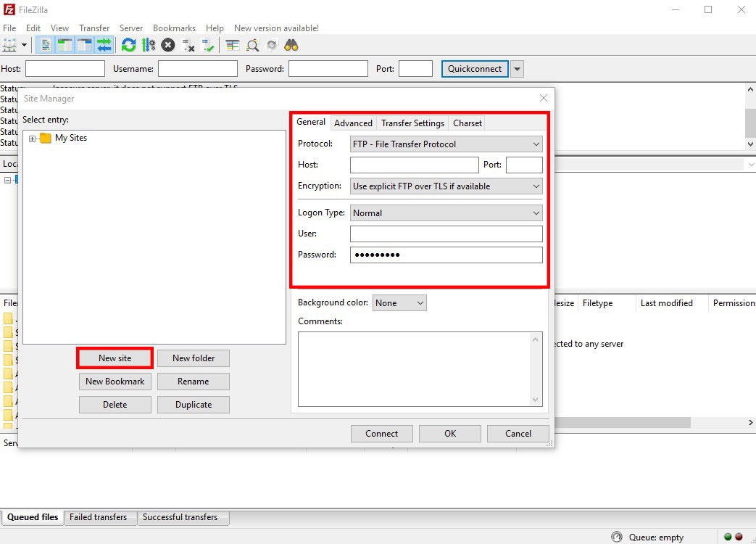Viewport: 756px width, 544px height.
Task: Click the New Bookmark button
Action: click(115, 382)
